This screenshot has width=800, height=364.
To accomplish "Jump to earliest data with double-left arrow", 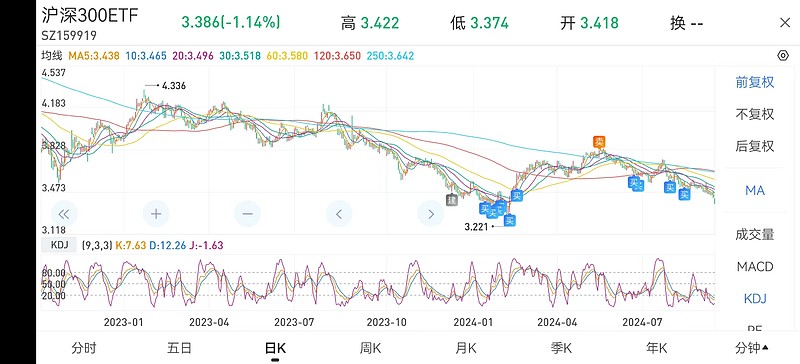I will pos(64,214).
